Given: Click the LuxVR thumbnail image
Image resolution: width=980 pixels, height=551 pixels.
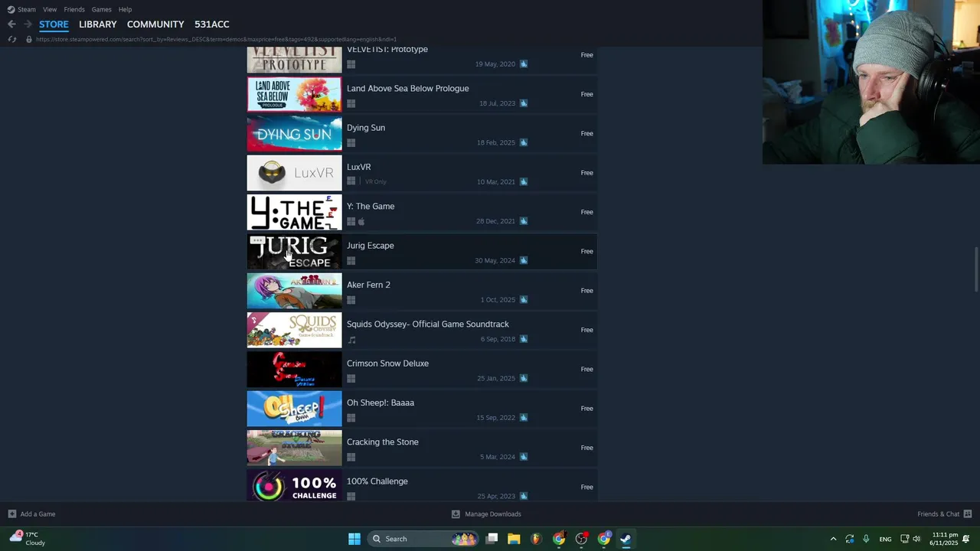Looking at the screenshot, I should click(294, 173).
